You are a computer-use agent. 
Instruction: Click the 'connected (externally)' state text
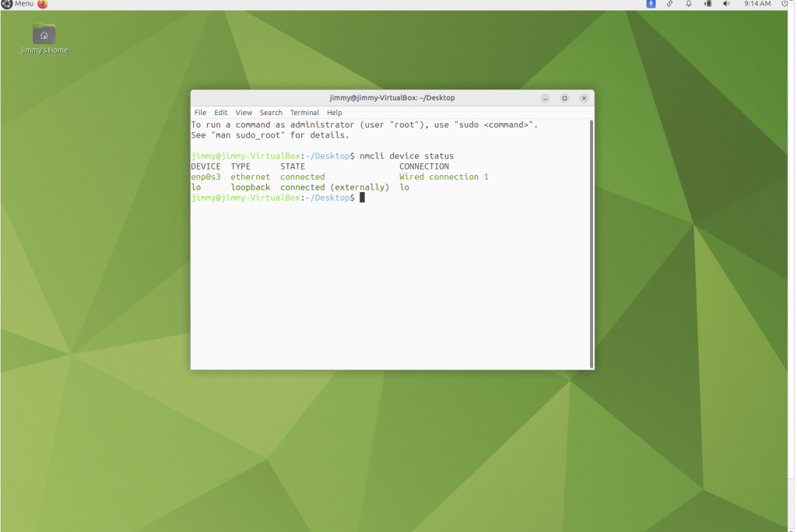tap(335, 187)
